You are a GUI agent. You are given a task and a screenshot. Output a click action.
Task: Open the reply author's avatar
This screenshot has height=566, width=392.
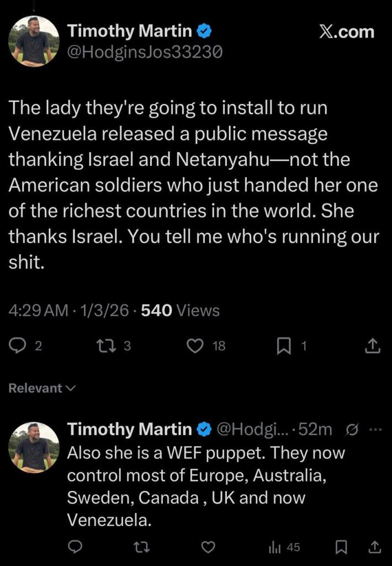tap(34, 448)
